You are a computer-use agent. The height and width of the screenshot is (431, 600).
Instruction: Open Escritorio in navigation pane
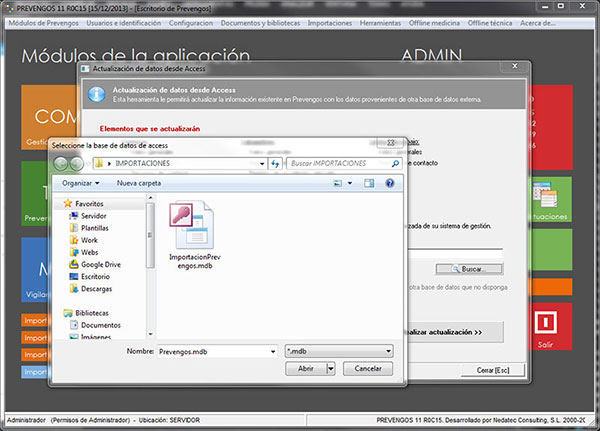pos(95,277)
